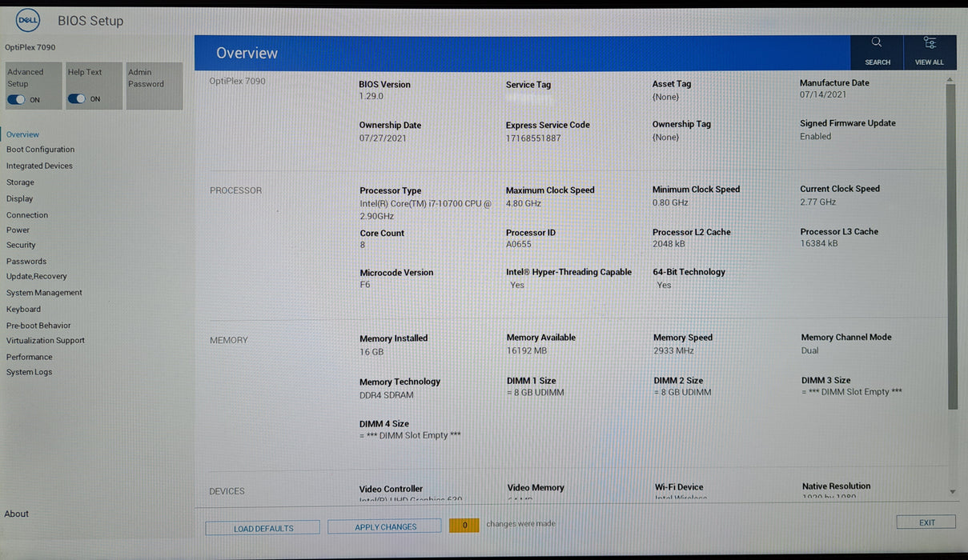The width and height of the screenshot is (968, 560).
Task: Click Processor ID value A0655
Action: pos(519,244)
